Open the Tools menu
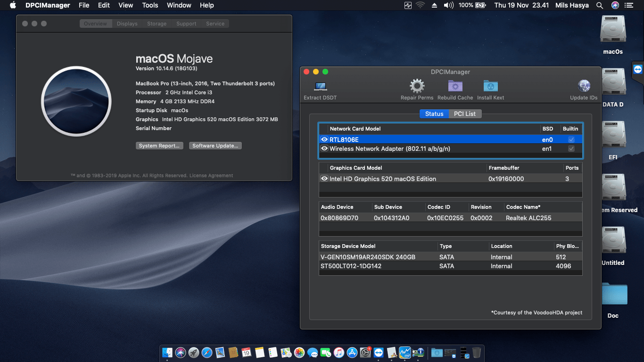 [x=149, y=5]
